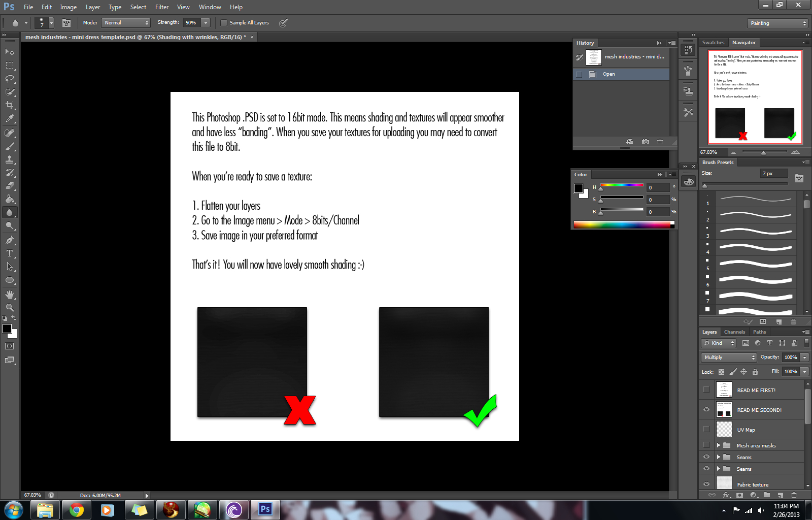
Task: Select the Crop tool
Action: tap(10, 105)
